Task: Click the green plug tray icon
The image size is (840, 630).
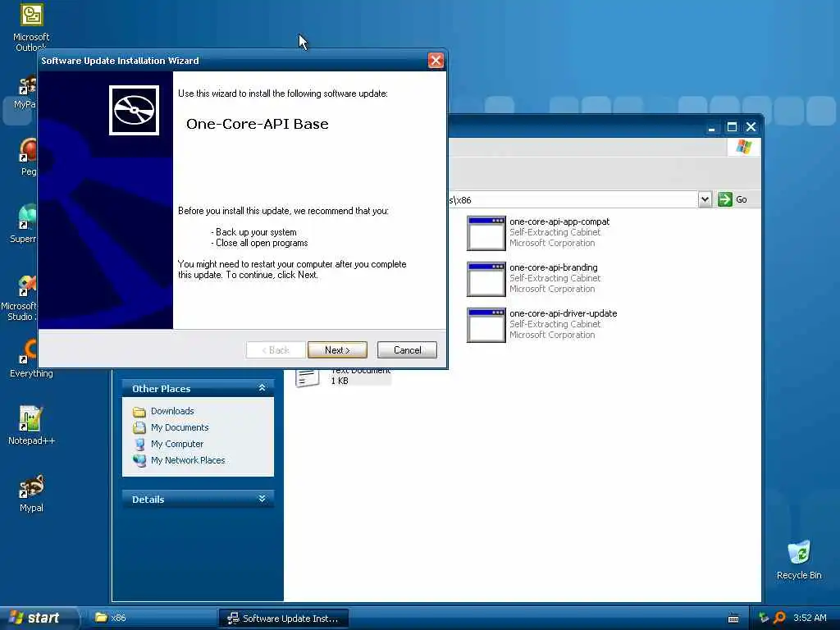Action: (764, 618)
